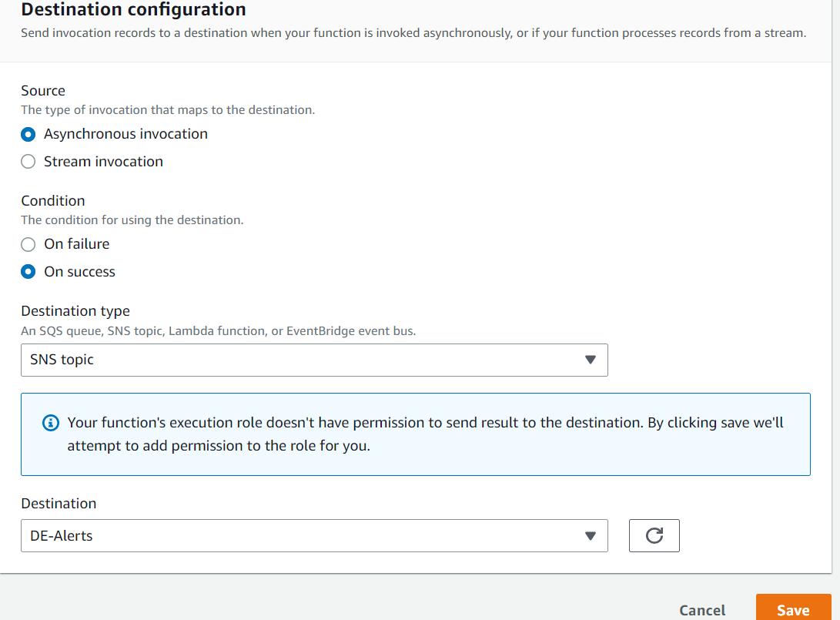Click the SQS queue helper text

(x=218, y=331)
